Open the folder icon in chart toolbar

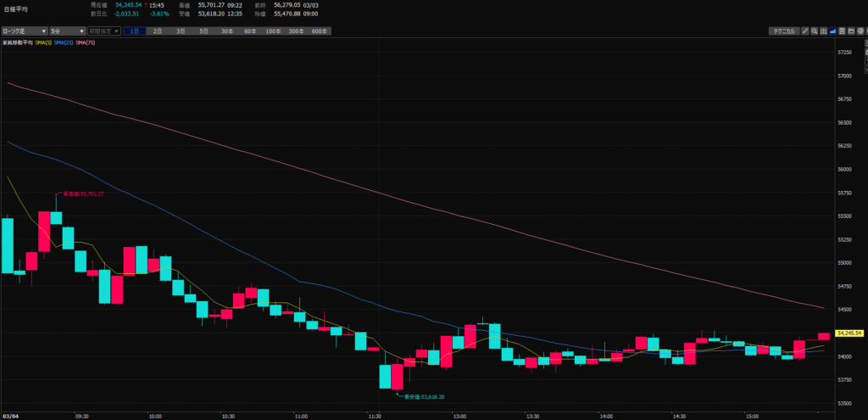(x=852, y=31)
